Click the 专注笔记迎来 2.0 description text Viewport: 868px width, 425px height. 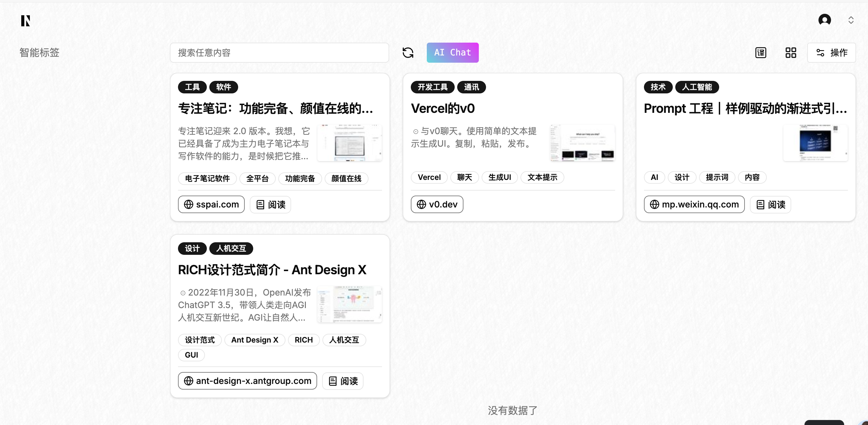[244, 144]
